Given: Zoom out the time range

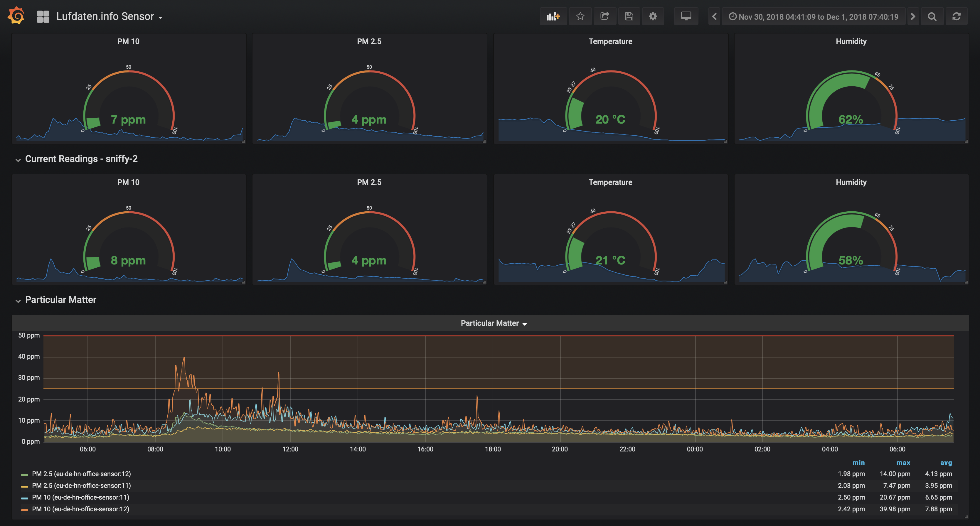Looking at the screenshot, I should tap(932, 16).
